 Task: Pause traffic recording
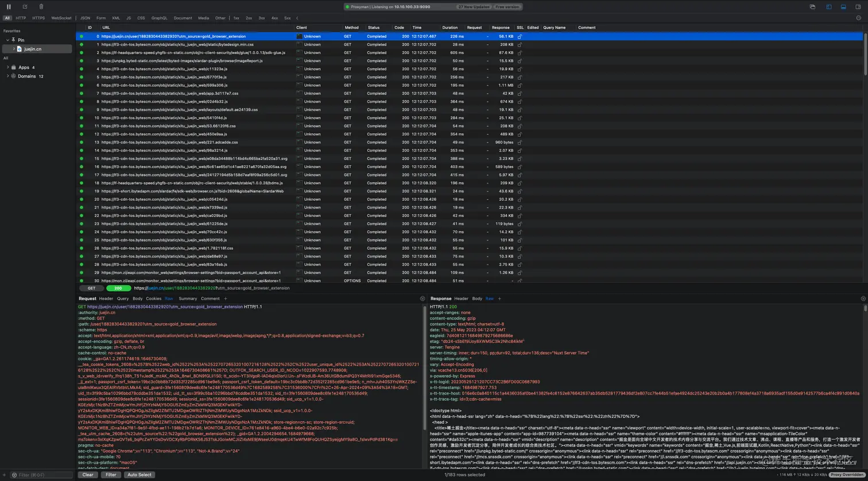(x=9, y=7)
